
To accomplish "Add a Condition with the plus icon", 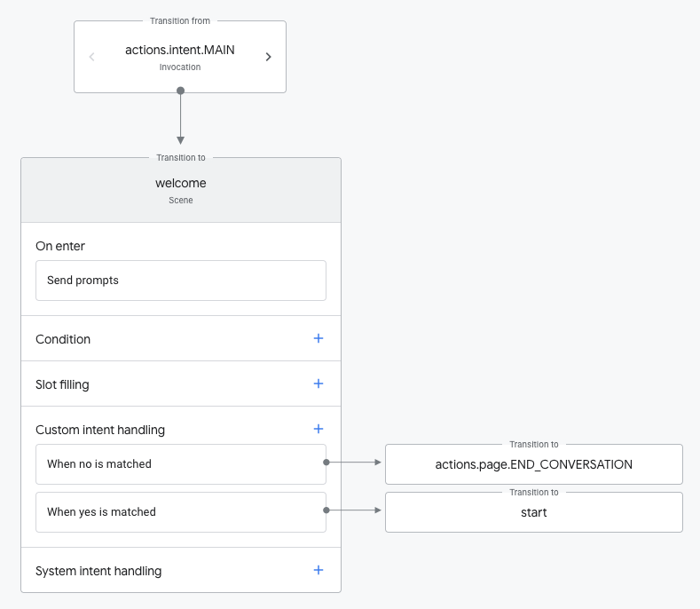I will [319, 338].
